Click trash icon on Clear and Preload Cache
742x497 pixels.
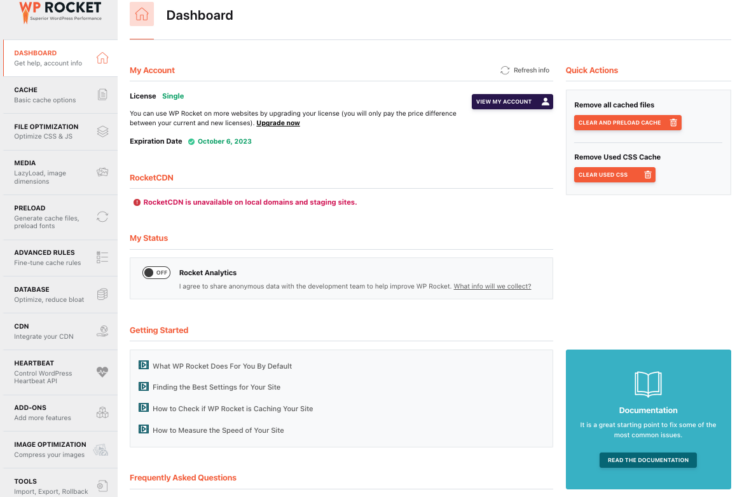coord(673,123)
